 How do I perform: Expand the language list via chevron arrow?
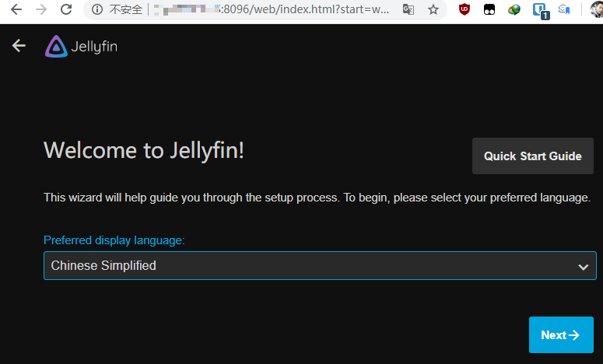pos(583,267)
